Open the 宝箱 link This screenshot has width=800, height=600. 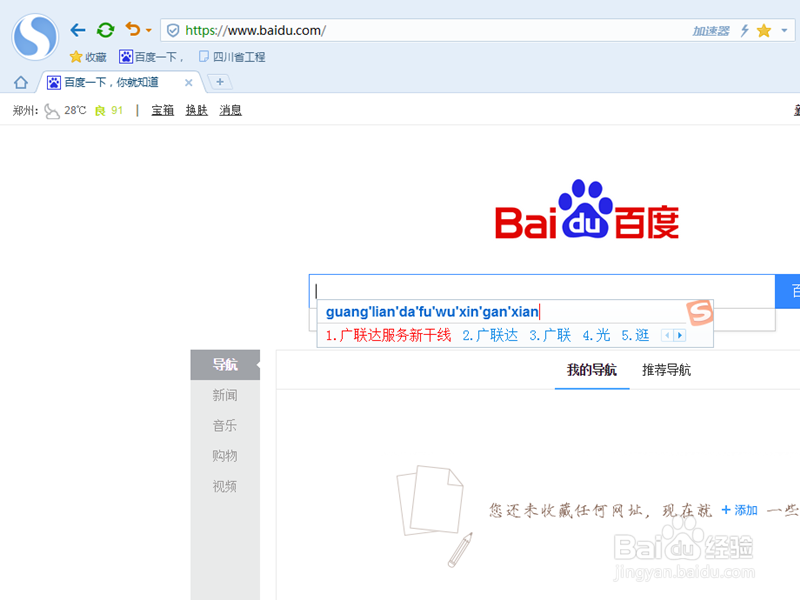(x=163, y=110)
